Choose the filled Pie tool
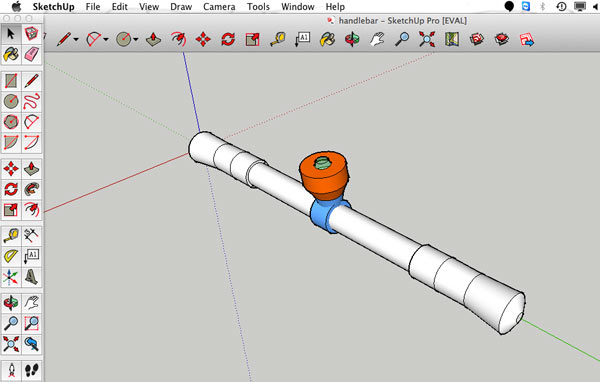 point(11,142)
